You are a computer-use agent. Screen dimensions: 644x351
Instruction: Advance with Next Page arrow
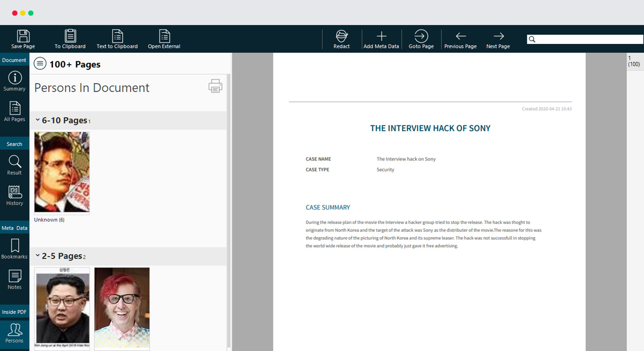click(498, 36)
